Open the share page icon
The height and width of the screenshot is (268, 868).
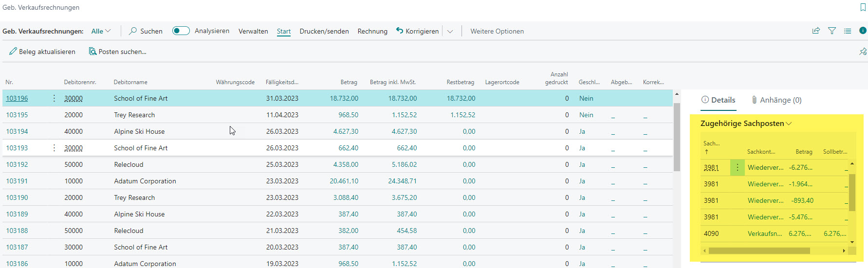coord(816,31)
